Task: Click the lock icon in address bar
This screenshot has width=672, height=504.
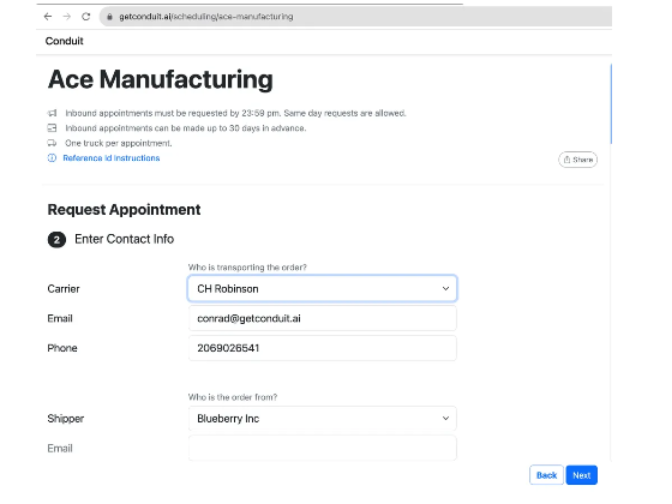Action: (x=109, y=17)
